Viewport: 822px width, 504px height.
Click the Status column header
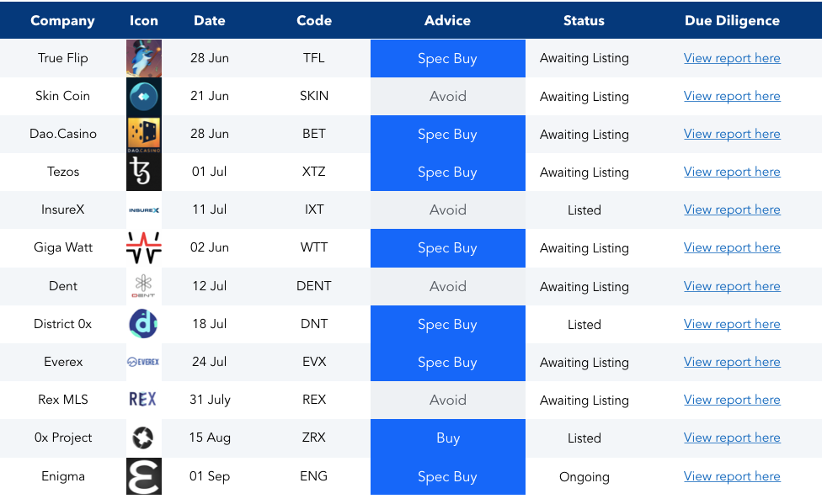(x=584, y=20)
